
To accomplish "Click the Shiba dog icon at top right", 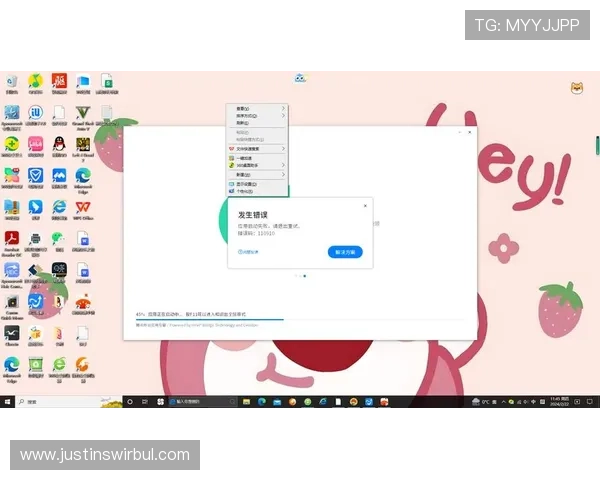I will pos(577,88).
